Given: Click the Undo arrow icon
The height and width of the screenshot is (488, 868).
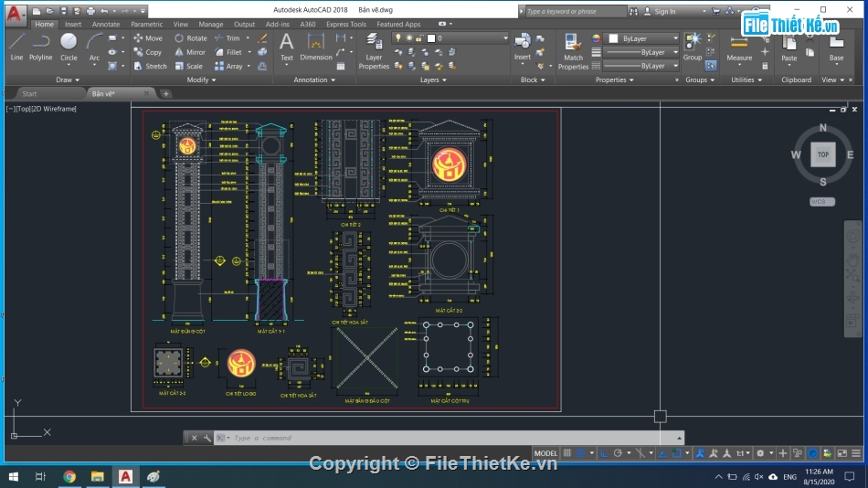Looking at the screenshot, I should [x=104, y=11].
